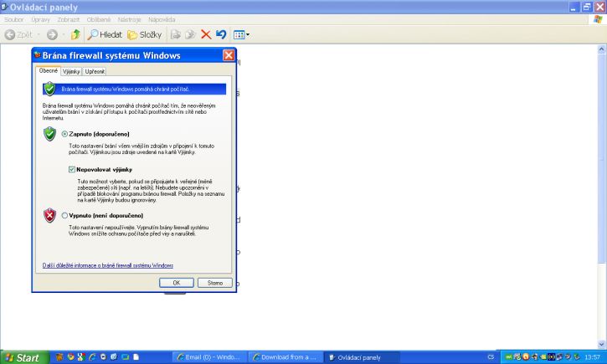
Task: Open the Views dropdown in toolbar
Action: tap(241, 35)
